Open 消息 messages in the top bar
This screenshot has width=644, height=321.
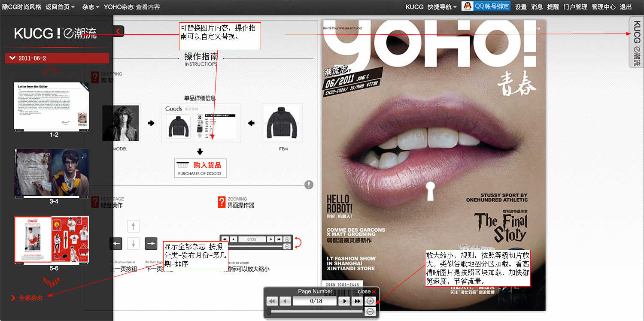(x=537, y=7)
